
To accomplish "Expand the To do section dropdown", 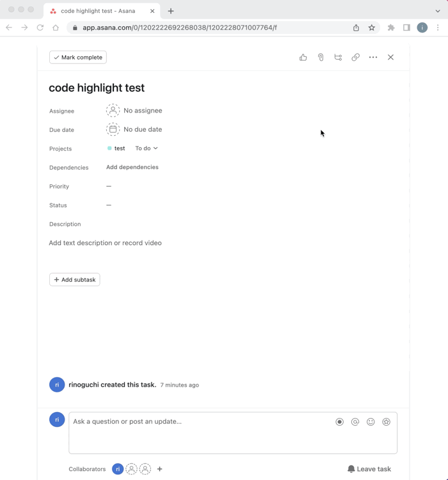I will (147, 148).
